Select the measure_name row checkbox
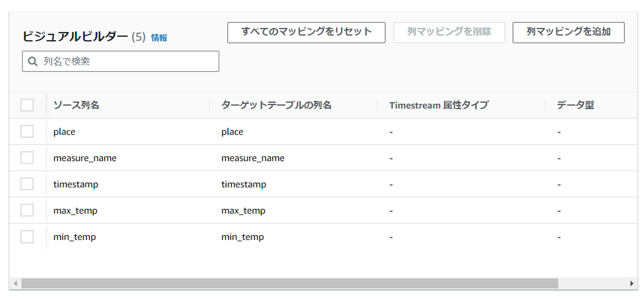The height and width of the screenshot is (299, 644). point(27,158)
